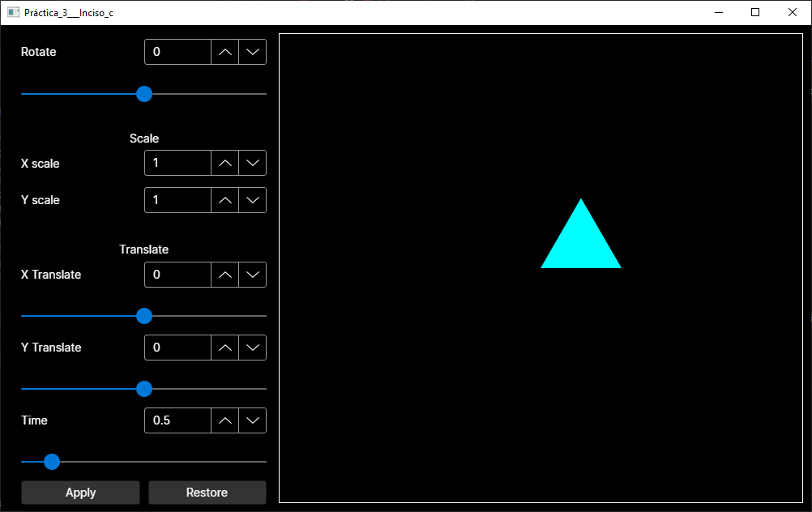Click the application icon in the title bar
Viewport: 812px width, 512px height.
point(11,12)
